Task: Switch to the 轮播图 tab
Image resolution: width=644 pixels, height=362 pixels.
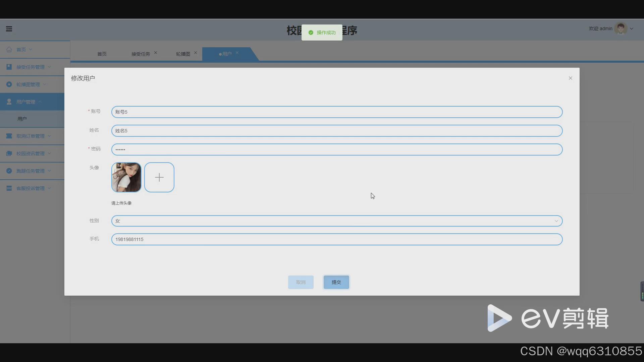Action: pos(183,54)
